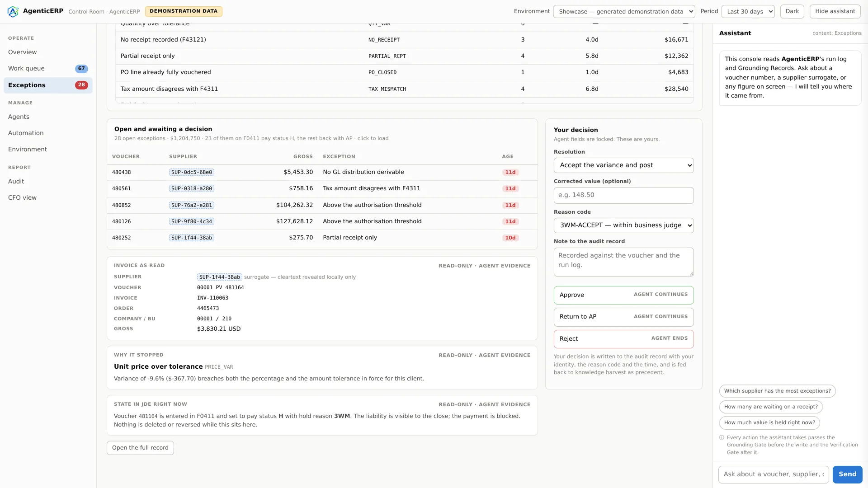Viewport: 868px width, 488px height.
Task: Click the $104,262.32 gross amount
Action: (294, 205)
